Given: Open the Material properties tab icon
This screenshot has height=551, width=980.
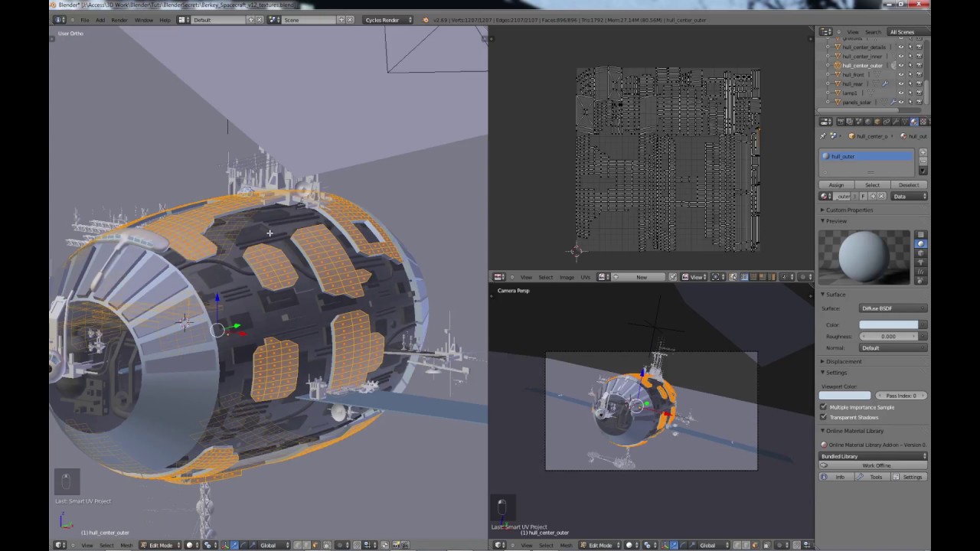Looking at the screenshot, I should tap(914, 121).
